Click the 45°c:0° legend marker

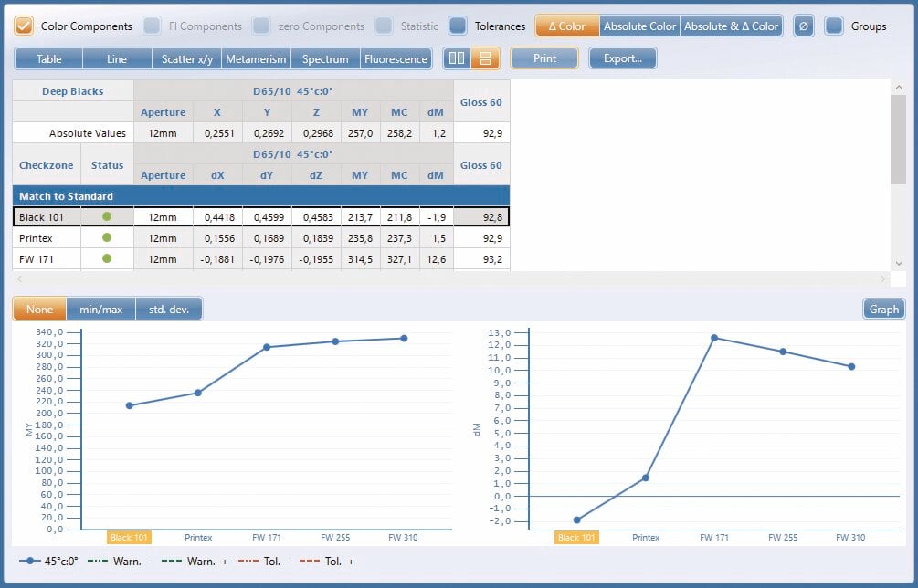click(x=30, y=561)
